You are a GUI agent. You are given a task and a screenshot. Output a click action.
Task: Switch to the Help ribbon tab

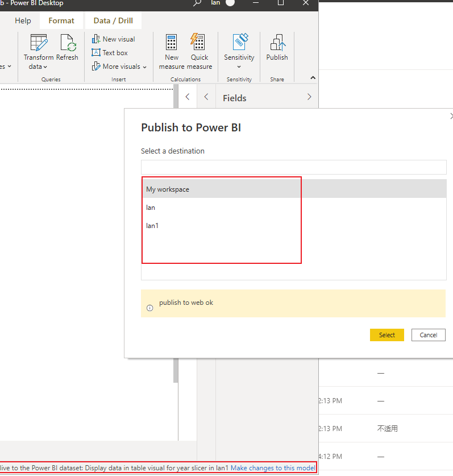click(23, 20)
